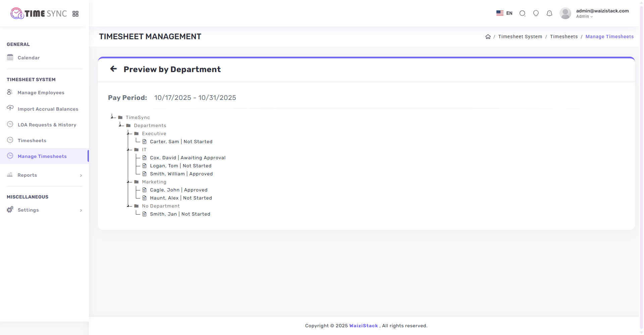Click the home icon in the breadcrumb
Viewport: 644px width, 335px height.
coord(488,37)
